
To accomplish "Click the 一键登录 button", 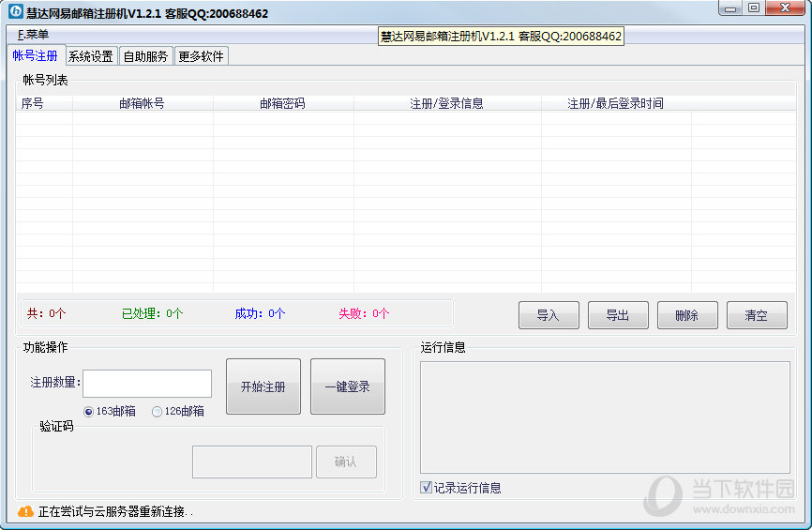I will [348, 386].
